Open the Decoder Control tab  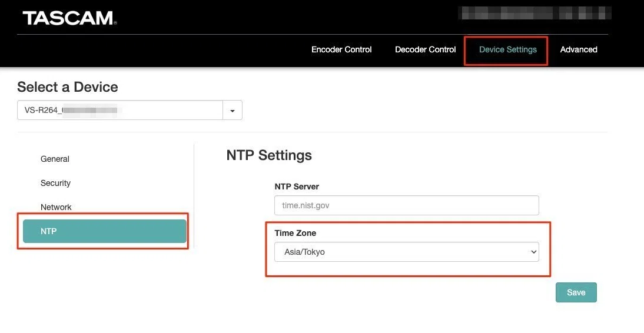click(x=425, y=49)
